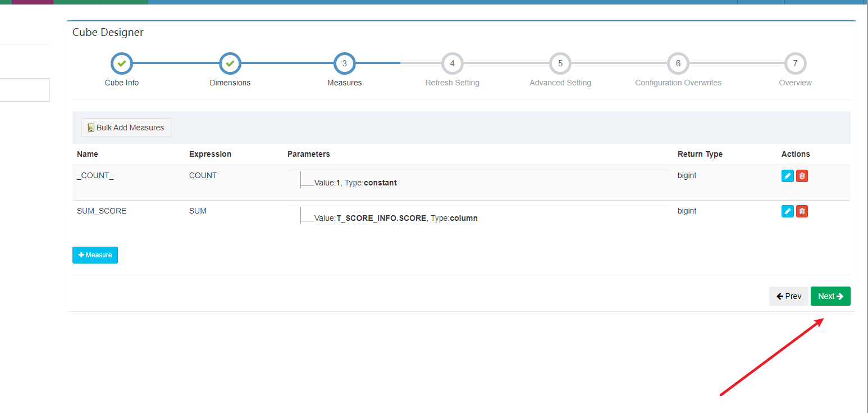Jump to step 6 Configuration Overwrites circle
The width and height of the screenshot is (868, 413).
tap(678, 63)
